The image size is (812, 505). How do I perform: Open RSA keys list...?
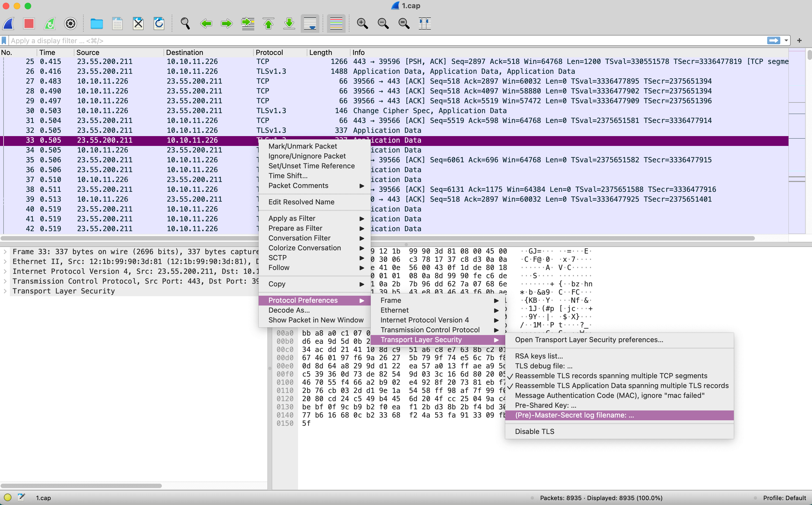619,356
